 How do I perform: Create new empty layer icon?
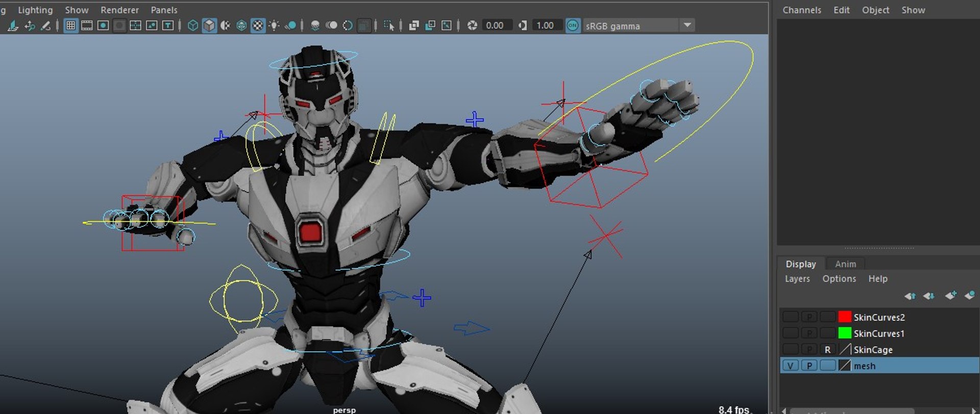950,295
